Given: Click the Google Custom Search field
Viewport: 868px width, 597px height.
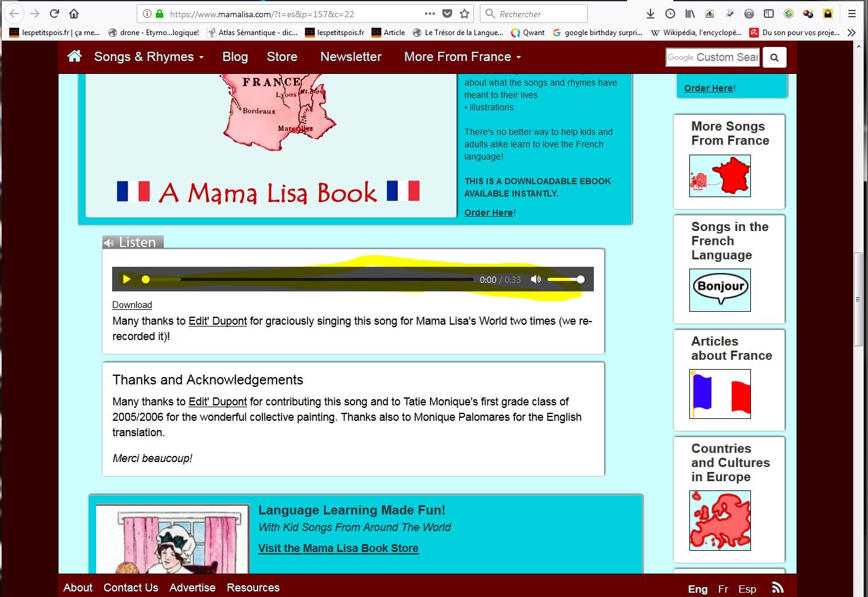Looking at the screenshot, I should (x=712, y=57).
